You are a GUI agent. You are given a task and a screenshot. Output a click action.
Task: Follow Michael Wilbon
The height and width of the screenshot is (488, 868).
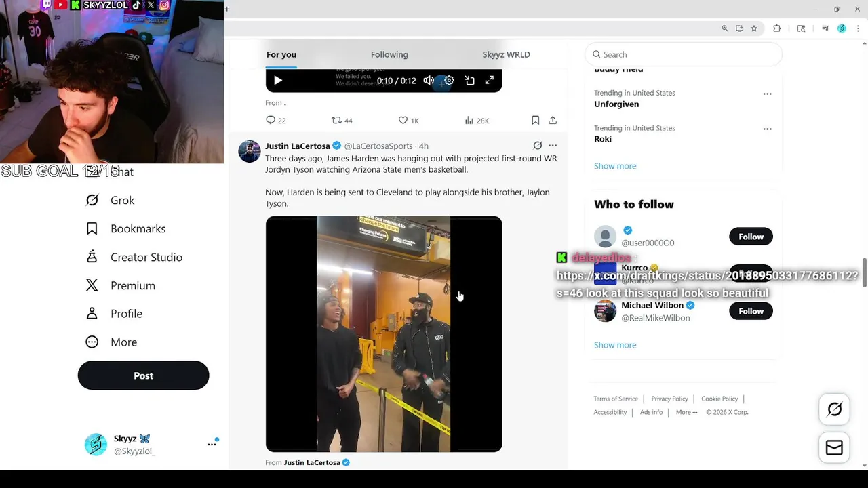coord(751,311)
